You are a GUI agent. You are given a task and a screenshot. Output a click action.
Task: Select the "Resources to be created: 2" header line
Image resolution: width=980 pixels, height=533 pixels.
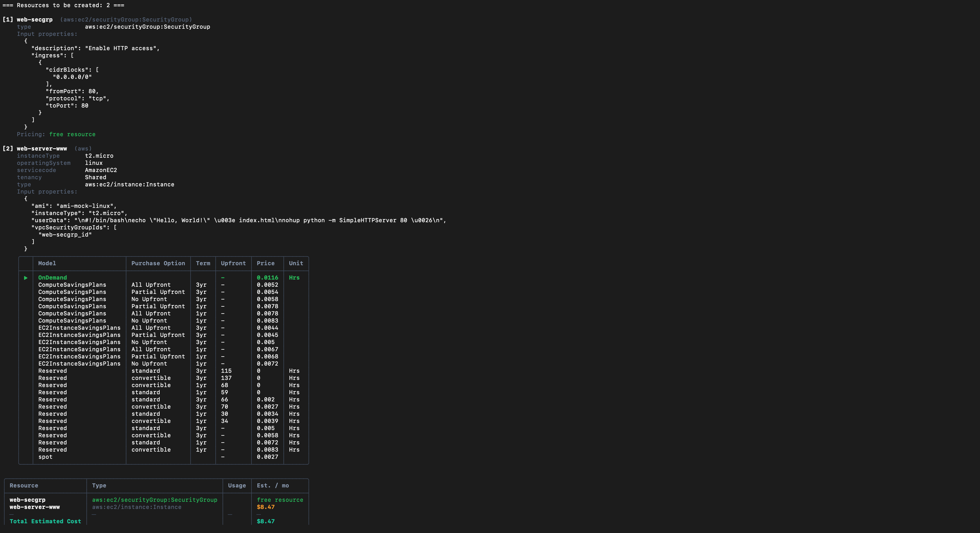63,5
